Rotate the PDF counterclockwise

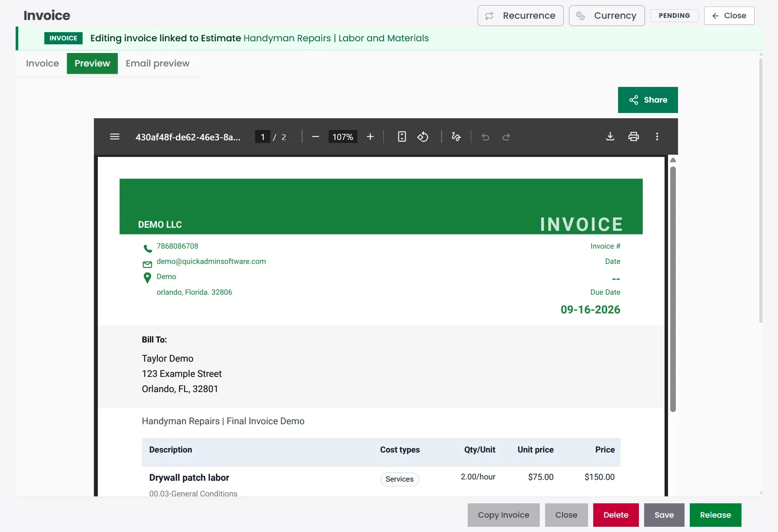[x=423, y=137]
